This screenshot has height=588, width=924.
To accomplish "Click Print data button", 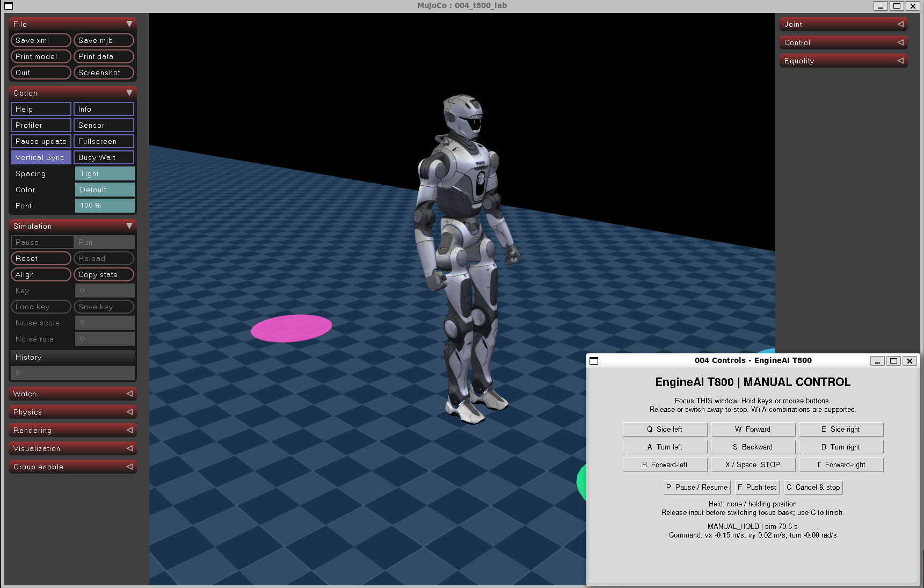I will [x=104, y=56].
